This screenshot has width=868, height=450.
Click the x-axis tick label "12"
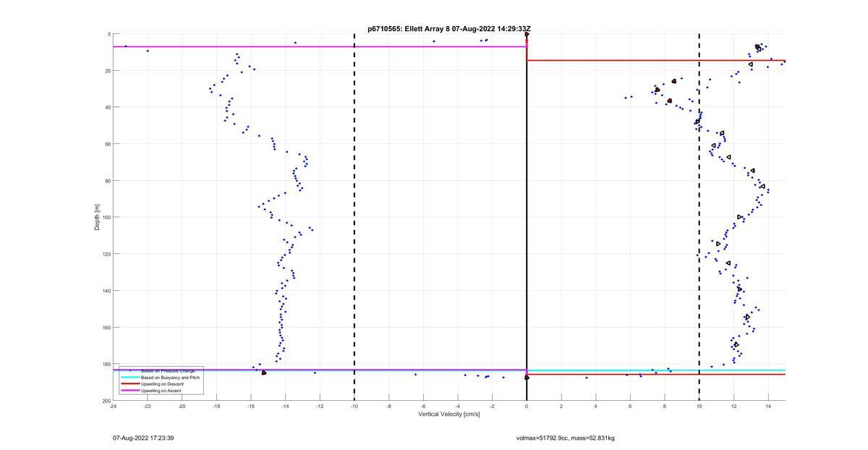(733, 406)
